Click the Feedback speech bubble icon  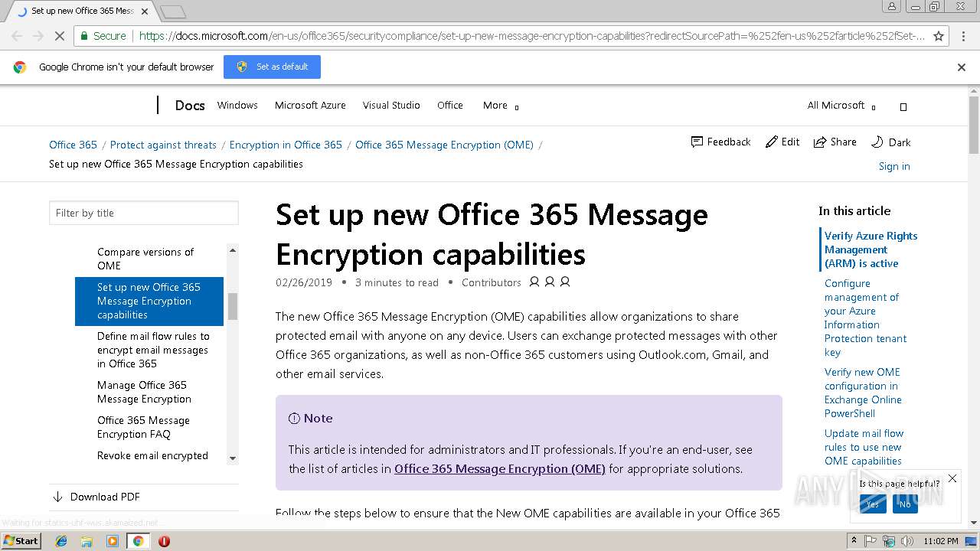[x=697, y=142]
